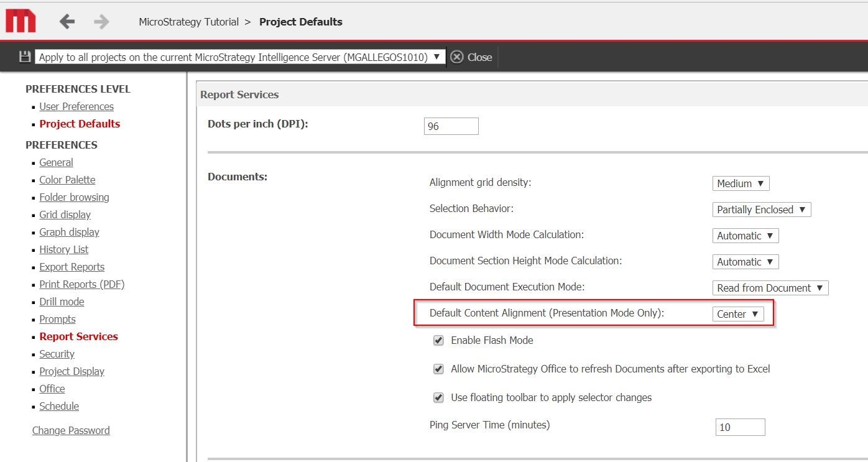Select Export Reports in the sidebar
Viewport: 868px width, 462px height.
[x=72, y=267]
